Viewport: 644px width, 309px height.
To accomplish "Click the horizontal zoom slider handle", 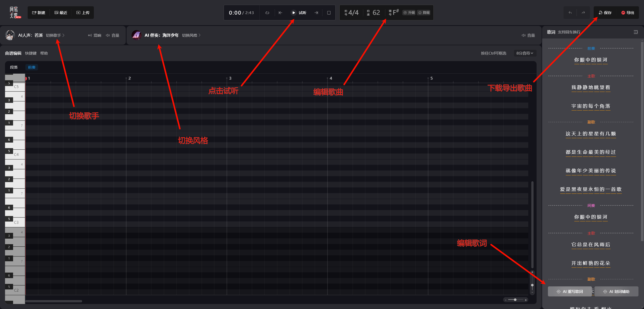I will point(515,300).
